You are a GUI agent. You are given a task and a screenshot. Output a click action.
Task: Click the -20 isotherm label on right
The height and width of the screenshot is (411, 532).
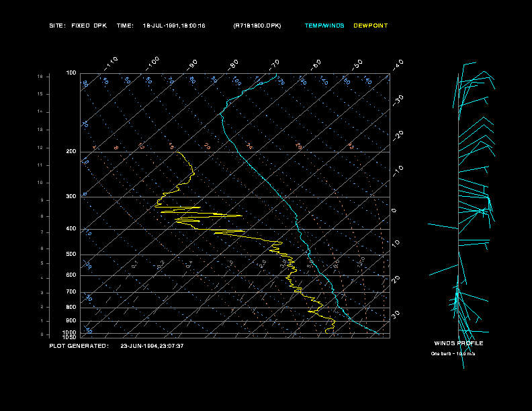(398, 136)
